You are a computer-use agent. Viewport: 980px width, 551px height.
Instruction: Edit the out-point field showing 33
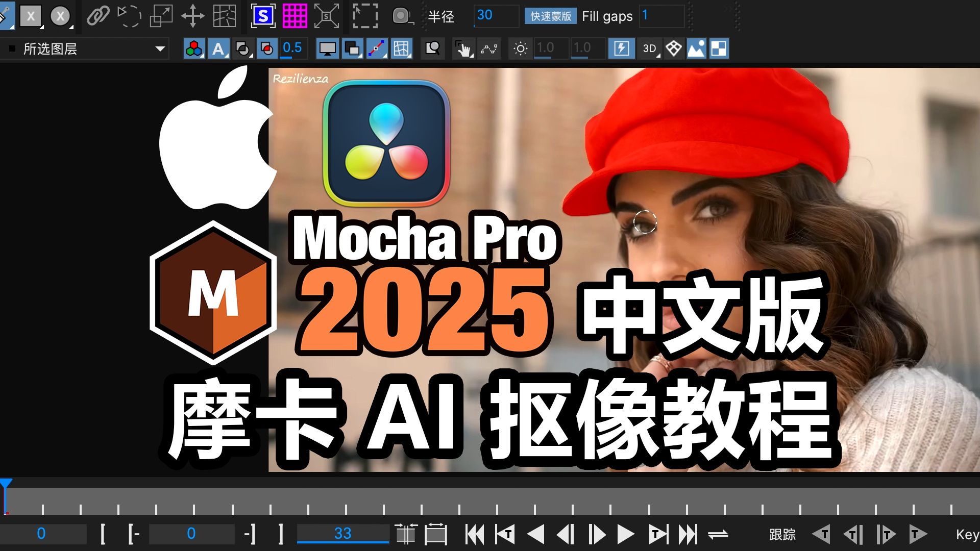(x=343, y=534)
